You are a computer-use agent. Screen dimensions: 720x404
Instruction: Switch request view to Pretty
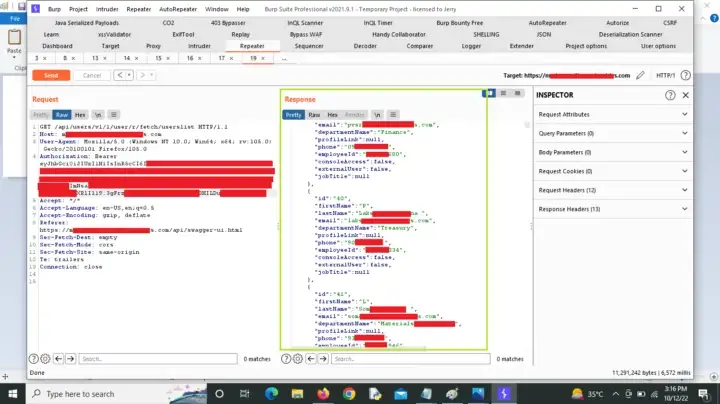40,115
